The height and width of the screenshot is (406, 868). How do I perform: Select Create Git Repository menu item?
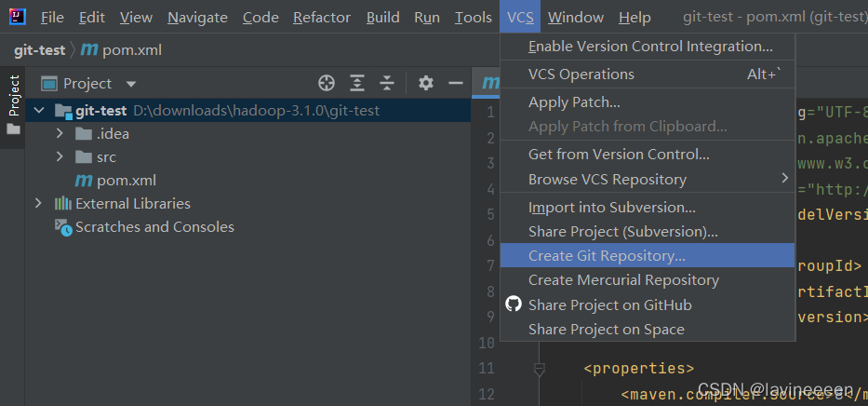(x=607, y=255)
